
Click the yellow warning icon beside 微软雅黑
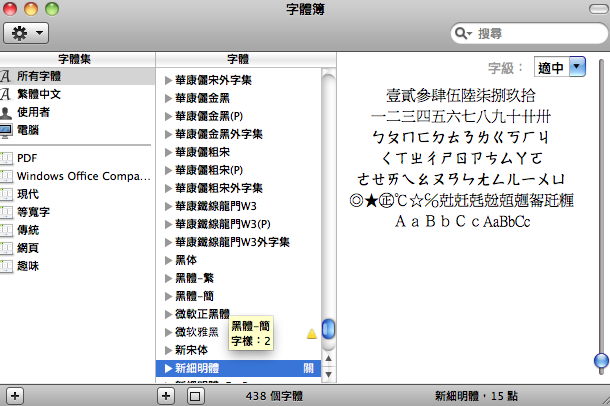[x=312, y=334]
